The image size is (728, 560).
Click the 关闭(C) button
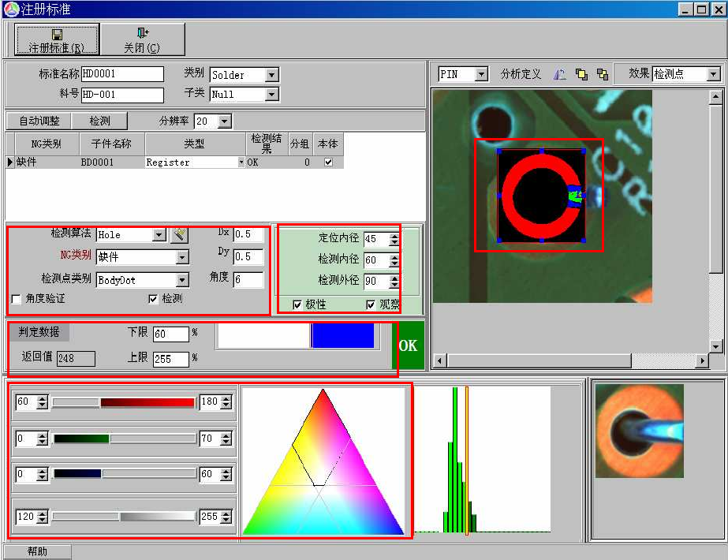point(142,40)
